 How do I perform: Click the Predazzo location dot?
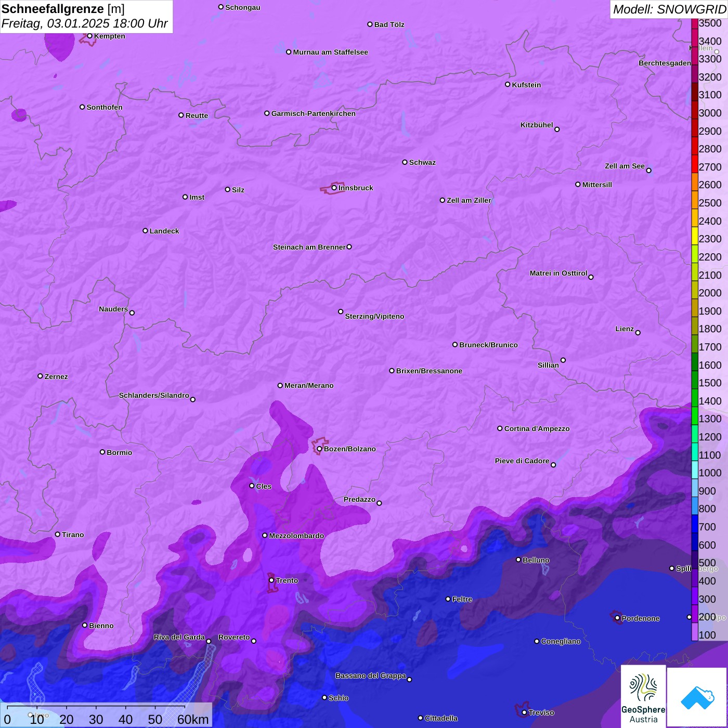379,503
